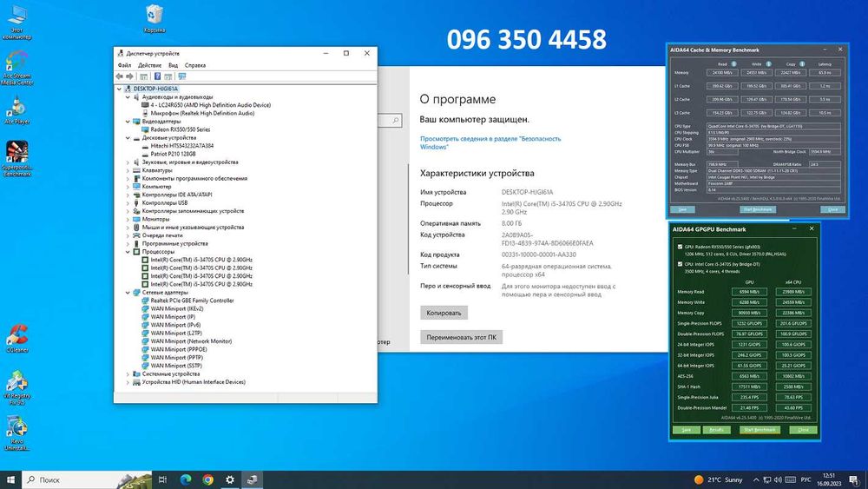Select Radeon RX550/550 Series device
Screen dimensions: 868x489
180,129
